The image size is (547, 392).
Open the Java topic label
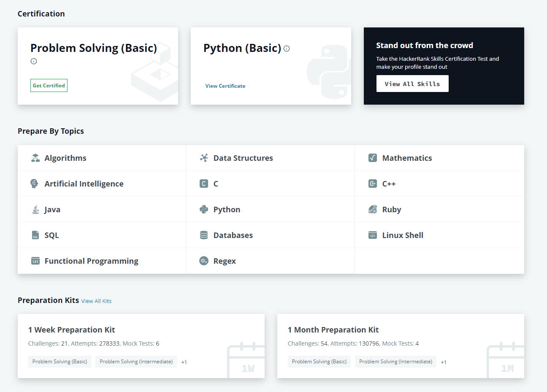52,209
